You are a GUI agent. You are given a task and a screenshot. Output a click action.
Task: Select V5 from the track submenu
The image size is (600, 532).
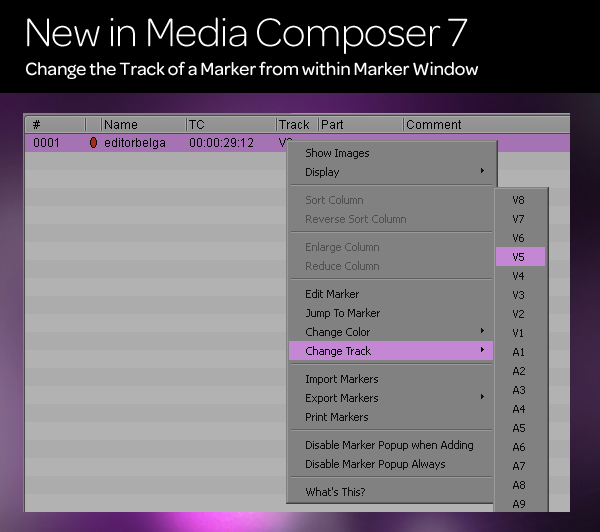pyautogui.click(x=520, y=257)
